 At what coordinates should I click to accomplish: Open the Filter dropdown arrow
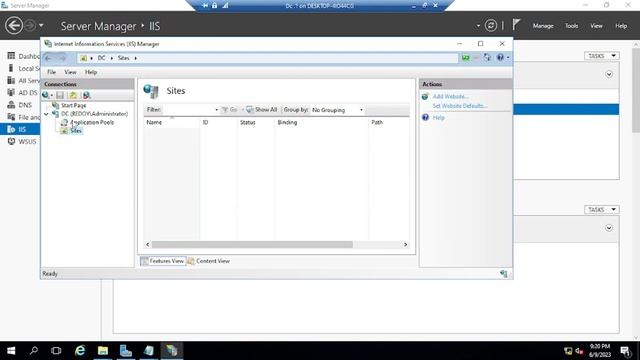pos(216,110)
